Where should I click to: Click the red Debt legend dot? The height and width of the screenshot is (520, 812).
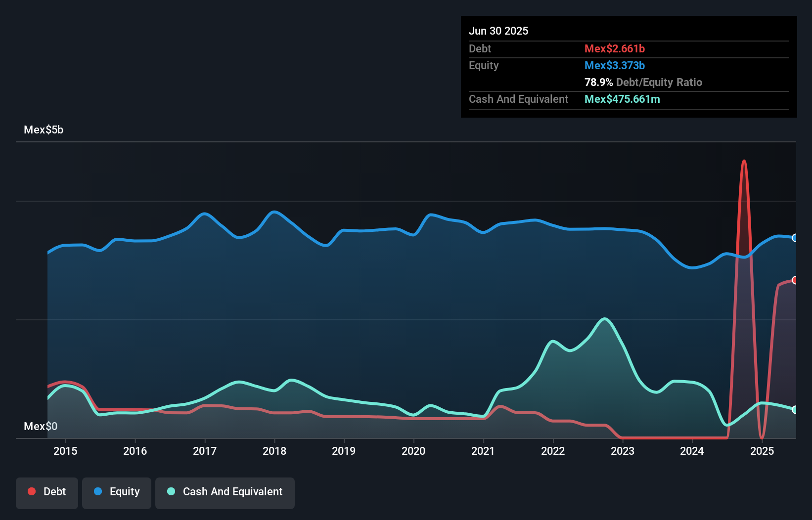32,491
